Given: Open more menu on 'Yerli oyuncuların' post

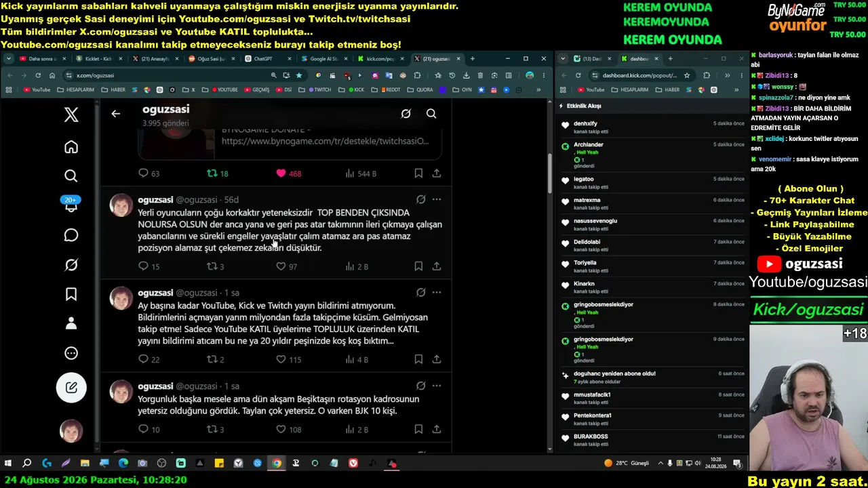Looking at the screenshot, I should click(437, 199).
